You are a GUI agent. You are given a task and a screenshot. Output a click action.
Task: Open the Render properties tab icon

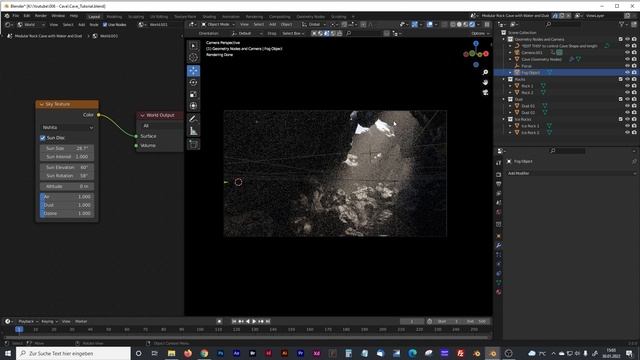pos(498,175)
